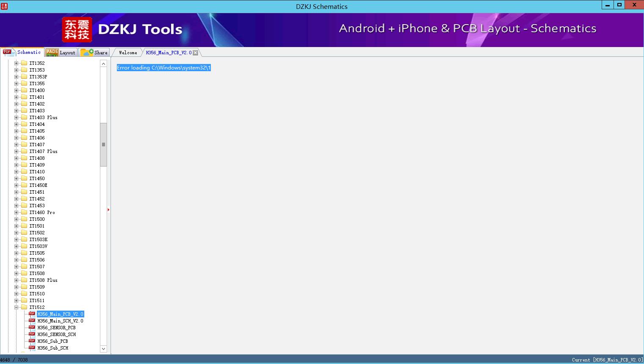Expand the IT1453 folder
The image size is (644, 364).
click(x=17, y=206)
